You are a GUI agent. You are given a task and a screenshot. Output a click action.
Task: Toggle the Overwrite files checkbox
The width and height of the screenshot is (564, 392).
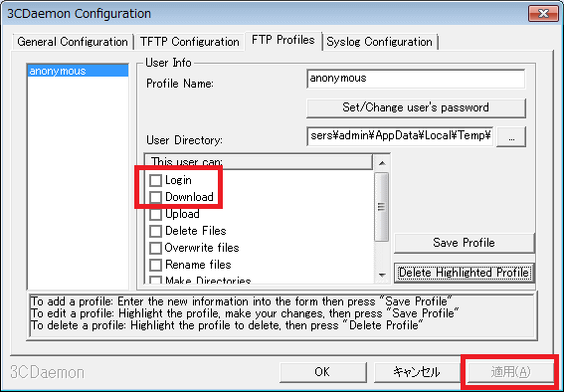[155, 248]
